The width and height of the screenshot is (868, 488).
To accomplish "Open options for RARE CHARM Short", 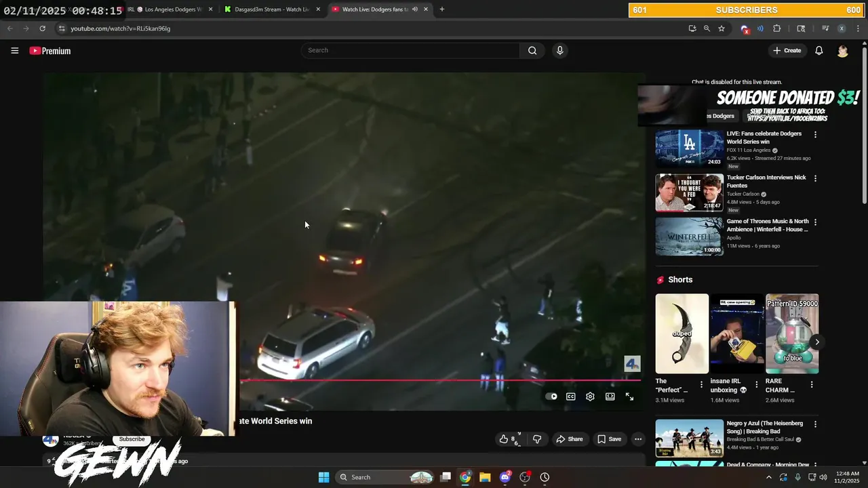I will click(x=812, y=384).
